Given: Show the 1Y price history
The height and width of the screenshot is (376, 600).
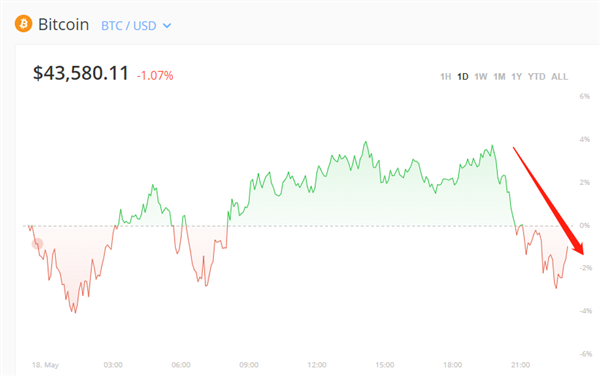Looking at the screenshot, I should pyautogui.click(x=517, y=77).
